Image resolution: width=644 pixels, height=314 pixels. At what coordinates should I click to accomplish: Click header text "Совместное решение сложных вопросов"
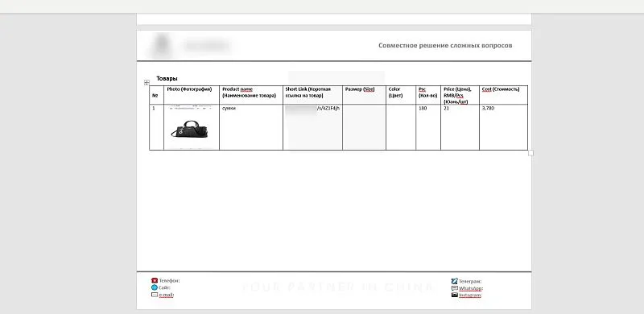(445, 45)
